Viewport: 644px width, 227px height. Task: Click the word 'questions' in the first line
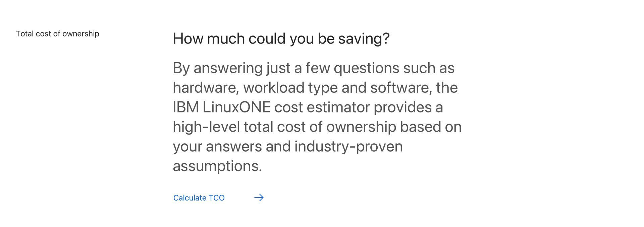pyautogui.click(x=367, y=68)
